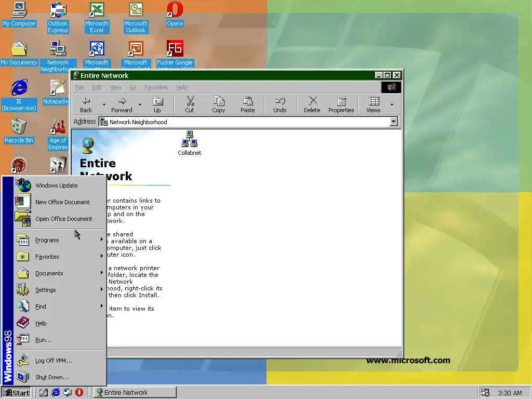
Task: Open IE (Browservice) desktop icon
Action: [19, 96]
